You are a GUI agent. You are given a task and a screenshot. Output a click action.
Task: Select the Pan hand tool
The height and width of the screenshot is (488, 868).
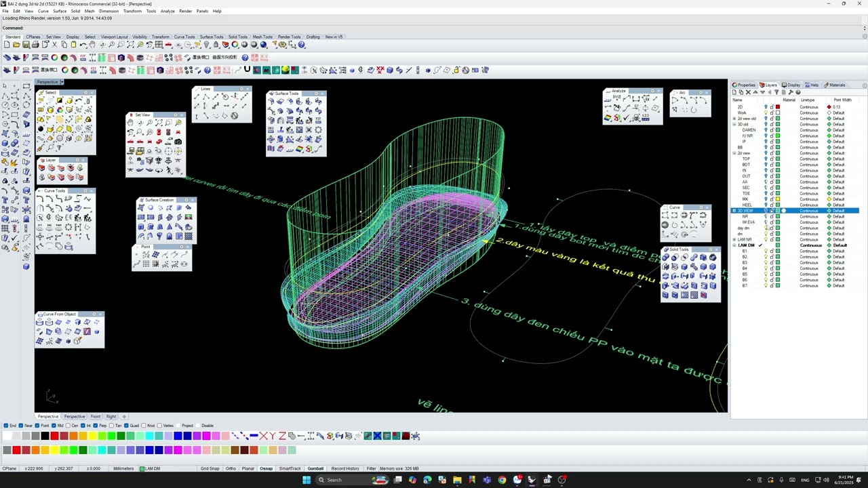92,45
